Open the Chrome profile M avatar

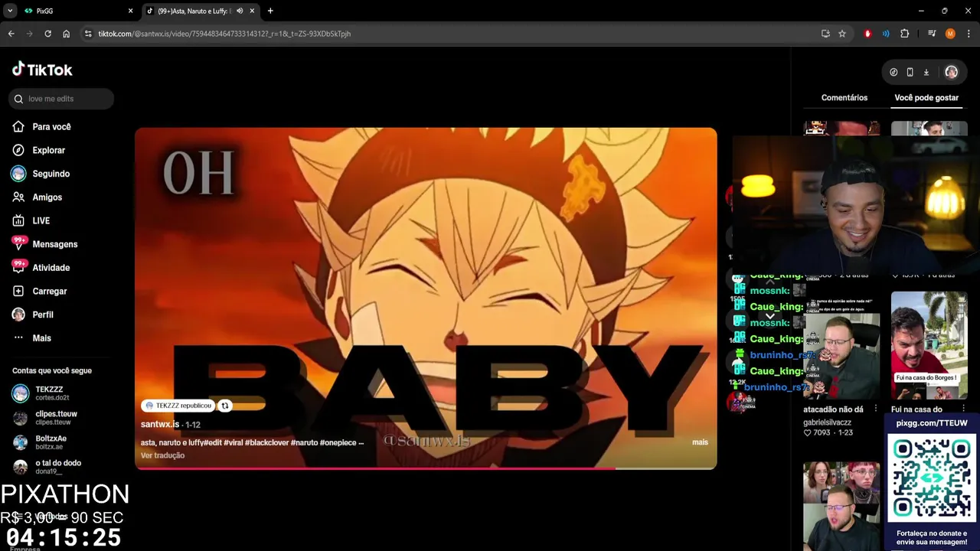950,34
